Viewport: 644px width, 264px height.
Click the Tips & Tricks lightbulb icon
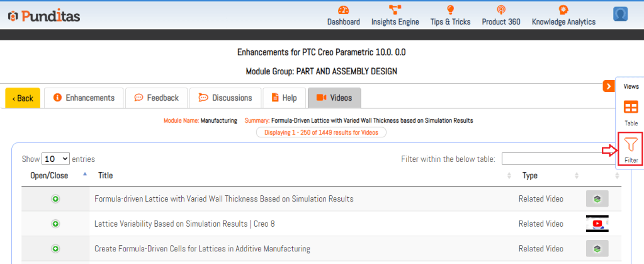pyautogui.click(x=450, y=10)
